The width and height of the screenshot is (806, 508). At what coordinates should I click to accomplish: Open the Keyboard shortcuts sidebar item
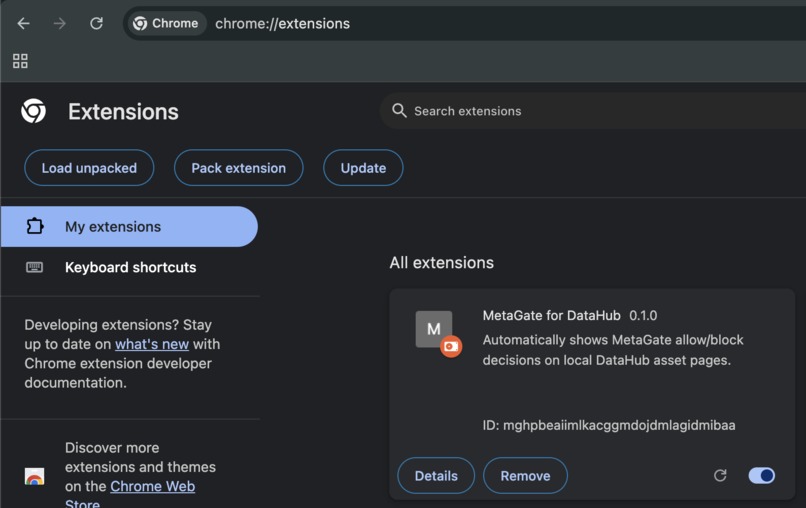[x=129, y=267]
